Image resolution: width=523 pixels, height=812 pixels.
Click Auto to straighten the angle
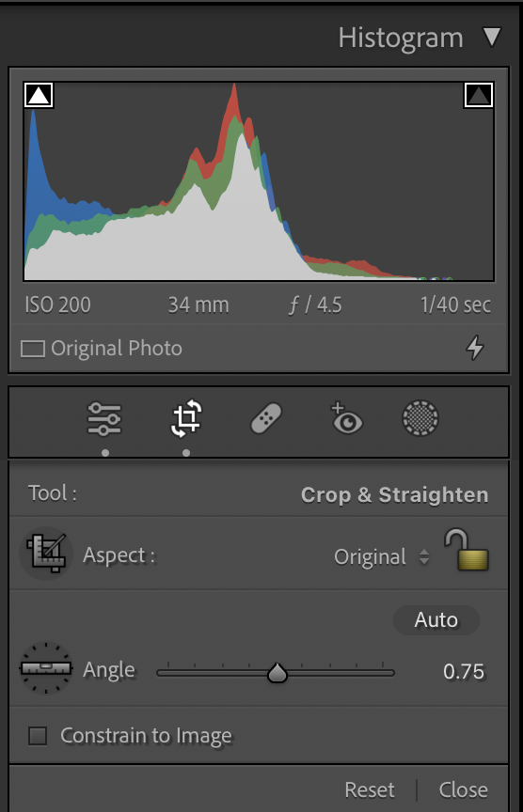click(x=436, y=620)
